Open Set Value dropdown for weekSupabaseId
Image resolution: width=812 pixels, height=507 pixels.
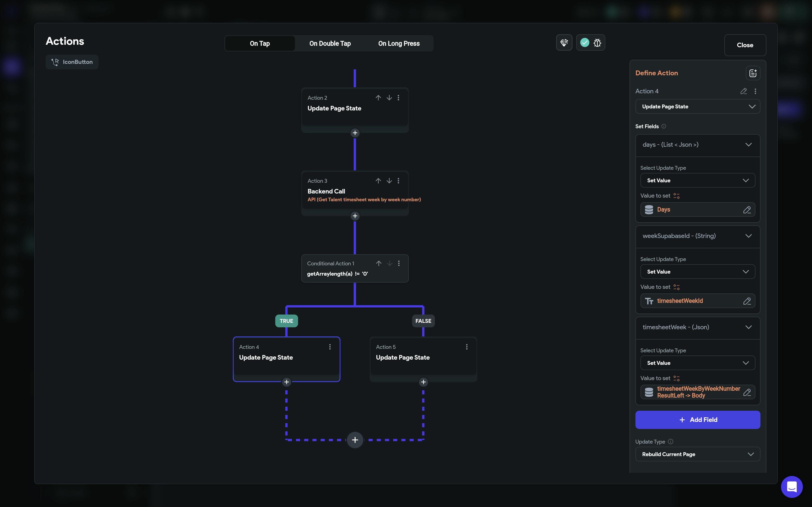[x=697, y=272]
